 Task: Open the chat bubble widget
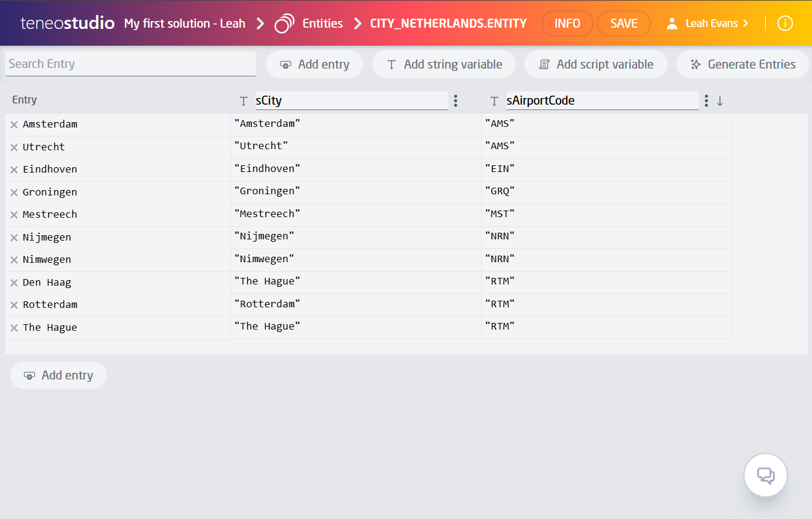(765, 476)
